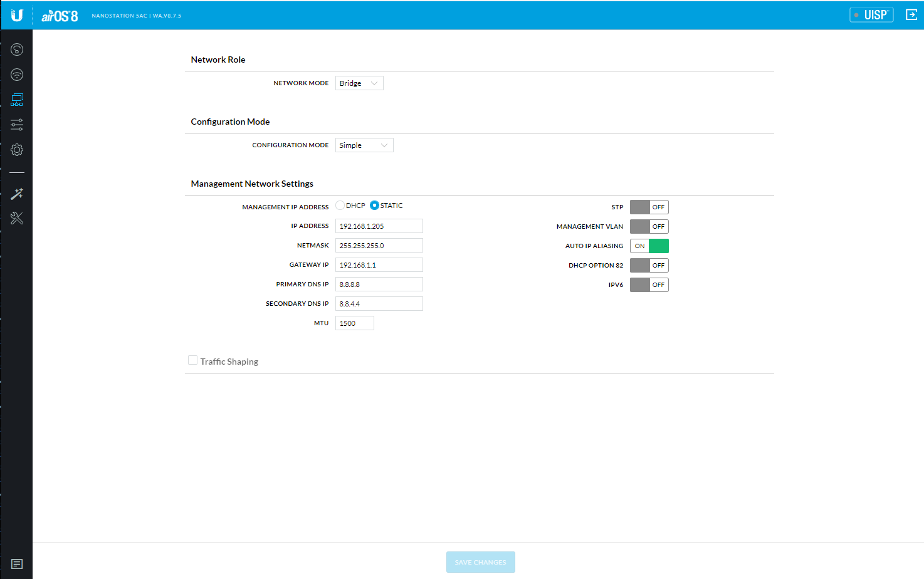
Task: Open the log icon at sidebar bottom
Action: (x=17, y=564)
